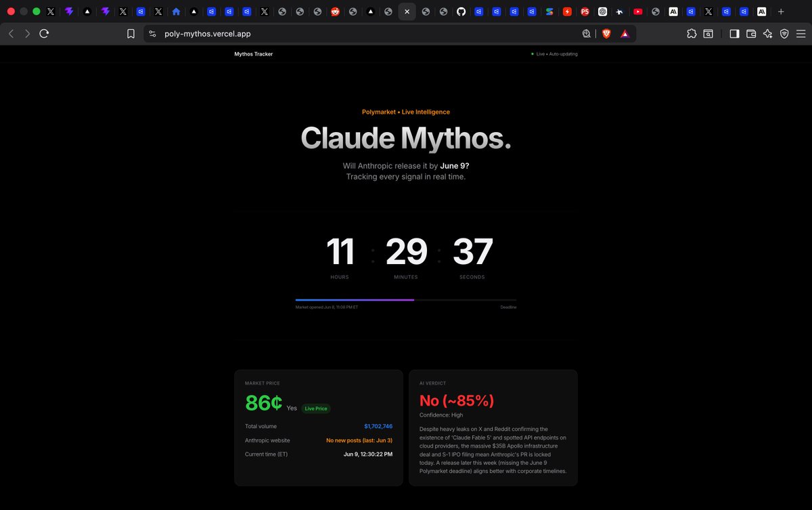This screenshot has height=510, width=812.
Task: Click the AI VERDICT card heading
Action: tap(433, 383)
